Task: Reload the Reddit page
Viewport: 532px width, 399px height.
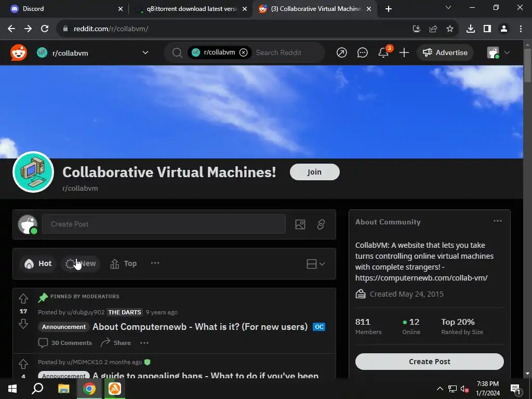Action: coord(45,29)
